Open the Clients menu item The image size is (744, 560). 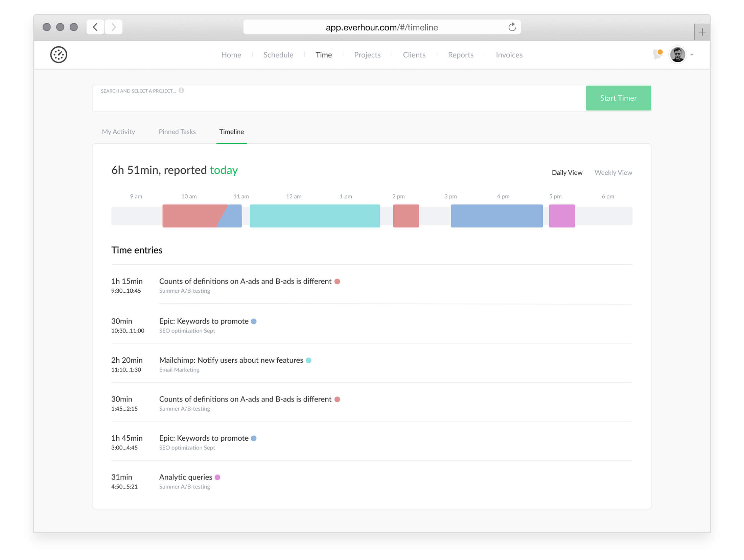pyautogui.click(x=414, y=55)
